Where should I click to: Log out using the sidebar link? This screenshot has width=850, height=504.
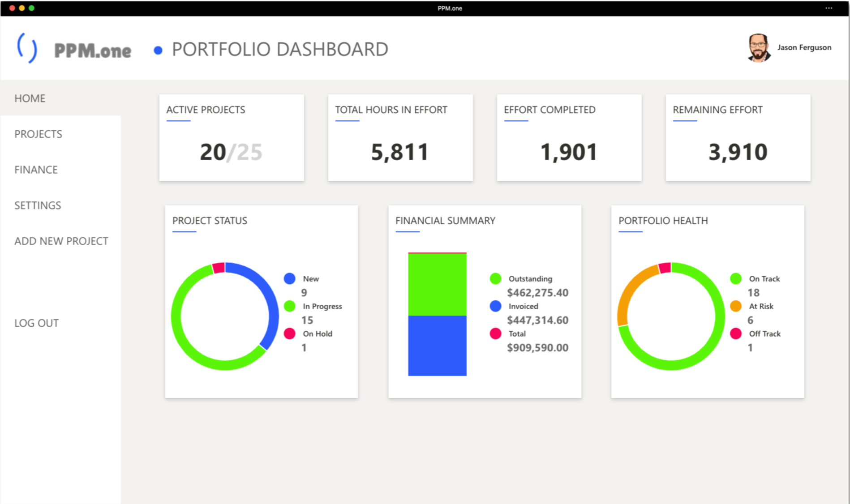36,323
